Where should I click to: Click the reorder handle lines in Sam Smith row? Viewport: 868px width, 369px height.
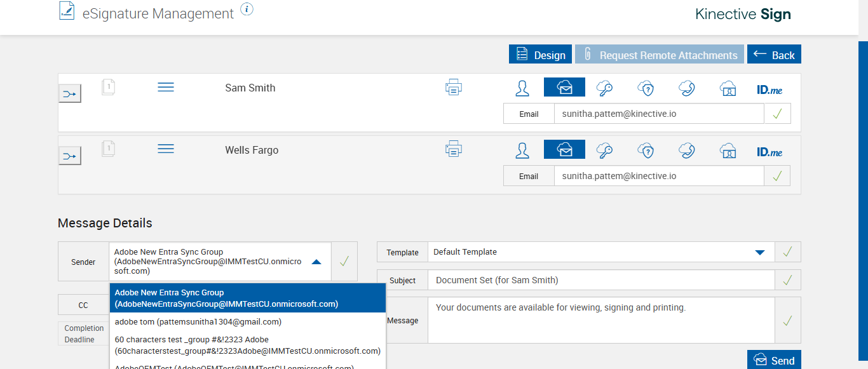[x=166, y=87]
